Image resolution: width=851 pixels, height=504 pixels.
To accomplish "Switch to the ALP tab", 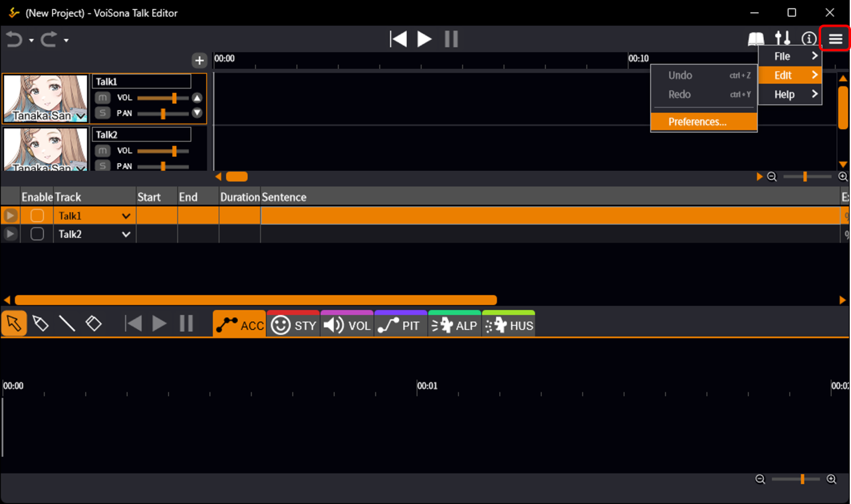I will pyautogui.click(x=455, y=324).
